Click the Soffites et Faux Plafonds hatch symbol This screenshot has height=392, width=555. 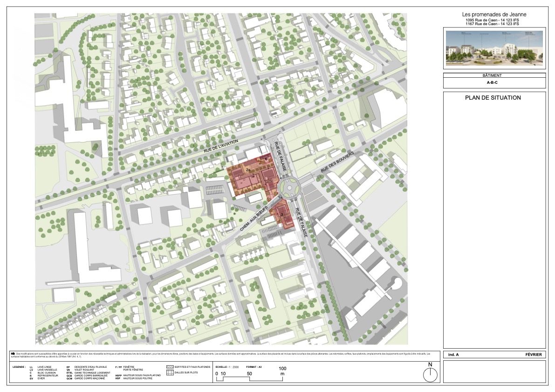170,367
